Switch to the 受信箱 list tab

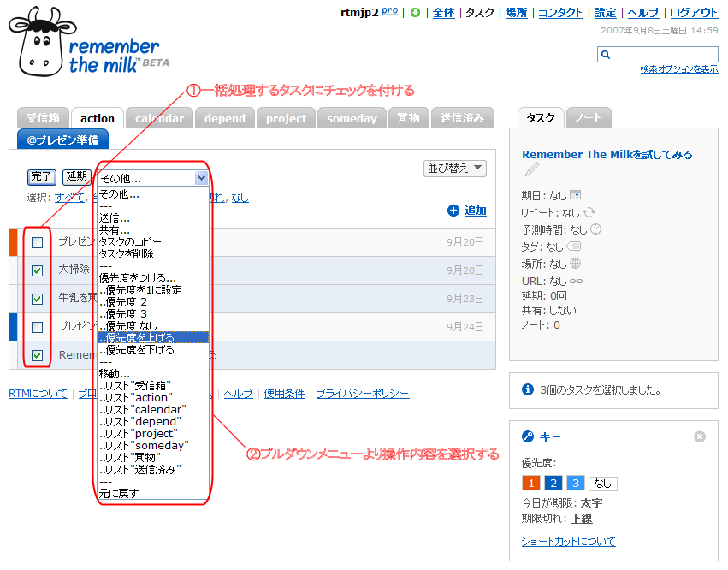(43, 118)
